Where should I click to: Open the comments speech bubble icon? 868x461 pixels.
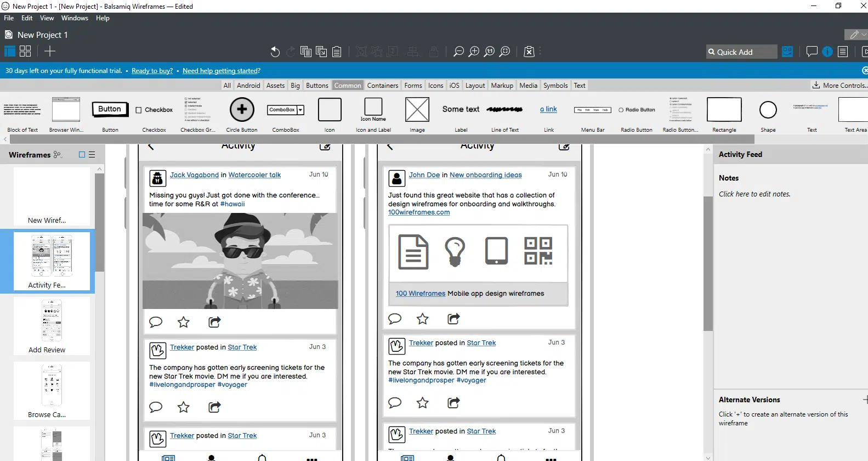[x=812, y=52]
